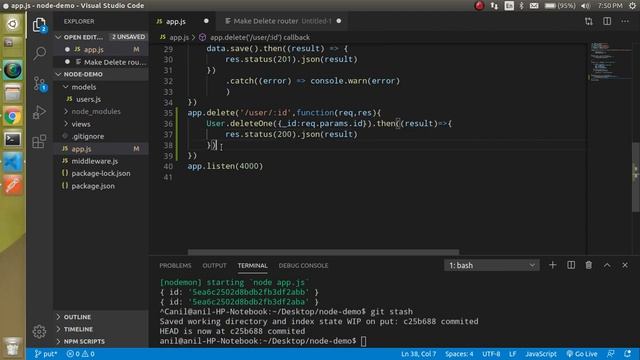The image size is (640, 360).
Task: Open package-lock.json file
Action: [101, 173]
